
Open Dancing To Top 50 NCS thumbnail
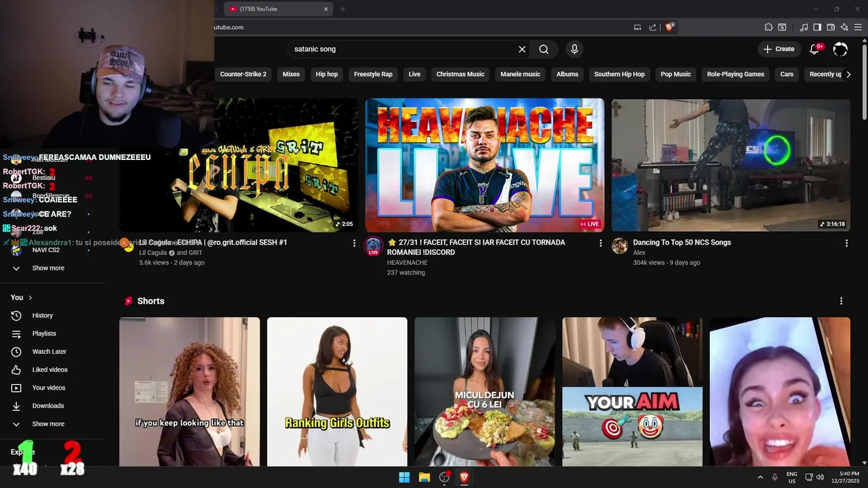pos(730,165)
